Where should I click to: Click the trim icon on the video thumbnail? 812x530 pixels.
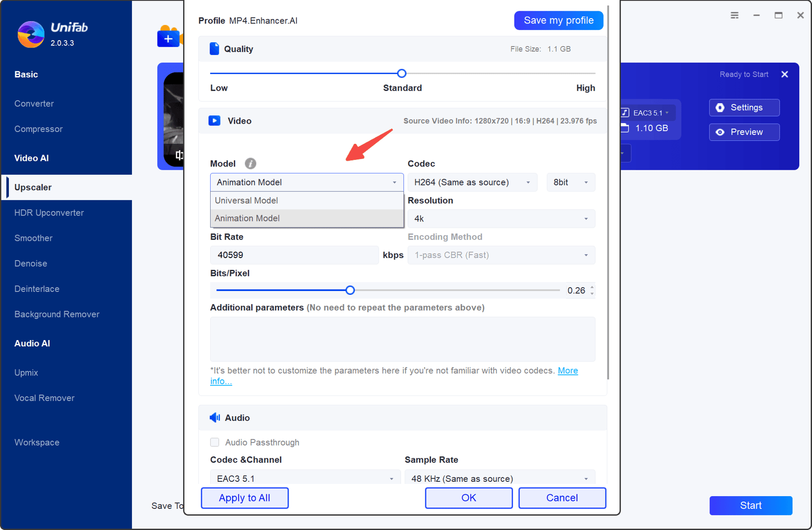pos(179,156)
